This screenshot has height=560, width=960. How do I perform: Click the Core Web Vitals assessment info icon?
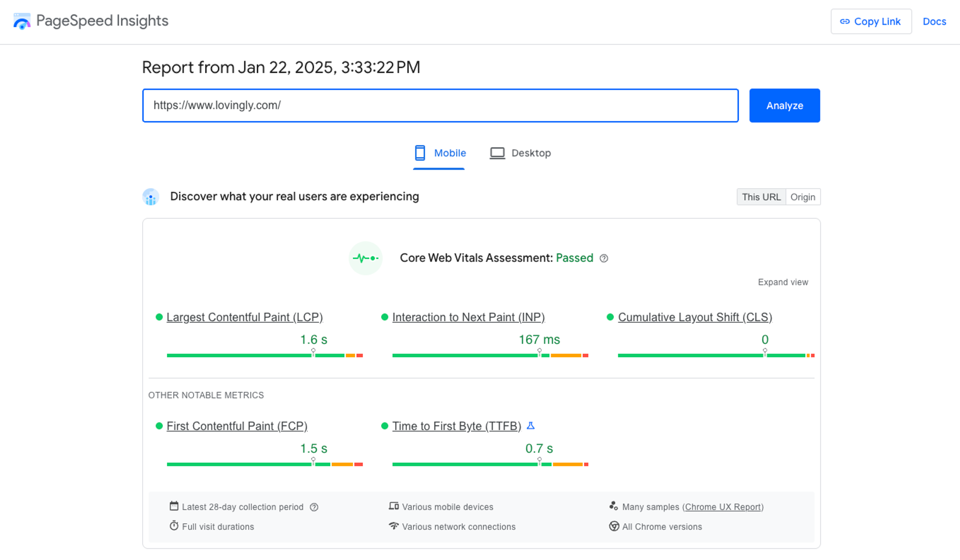[603, 258]
